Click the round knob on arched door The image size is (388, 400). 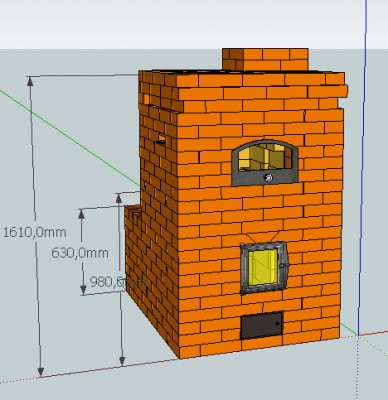click(x=269, y=178)
